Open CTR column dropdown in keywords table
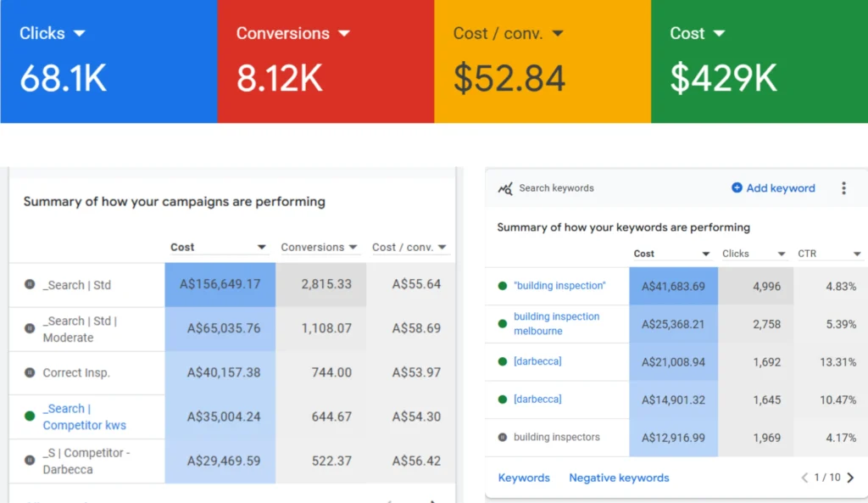Viewport: 868px width, 503px height. 857,254
